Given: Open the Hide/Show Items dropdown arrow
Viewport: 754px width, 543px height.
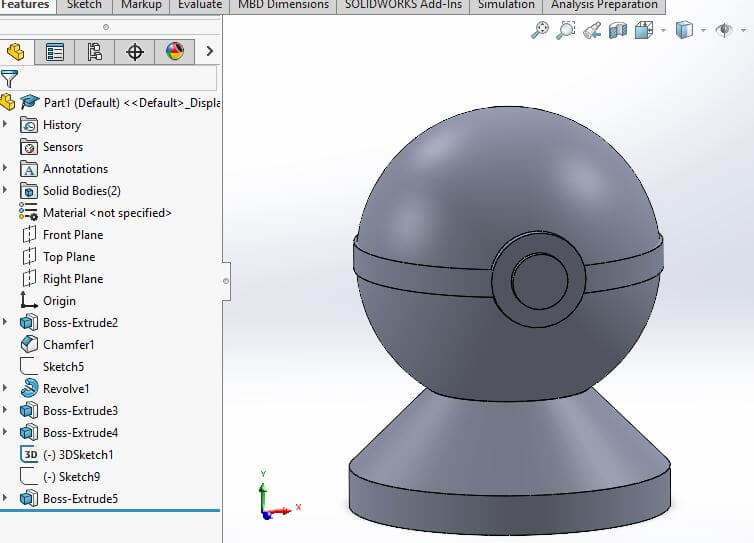Looking at the screenshot, I should pyautogui.click(x=743, y=30).
